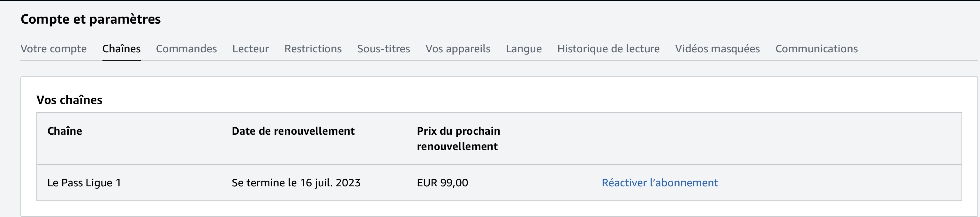
Task: Select the Chaînes tab
Action: (121, 49)
